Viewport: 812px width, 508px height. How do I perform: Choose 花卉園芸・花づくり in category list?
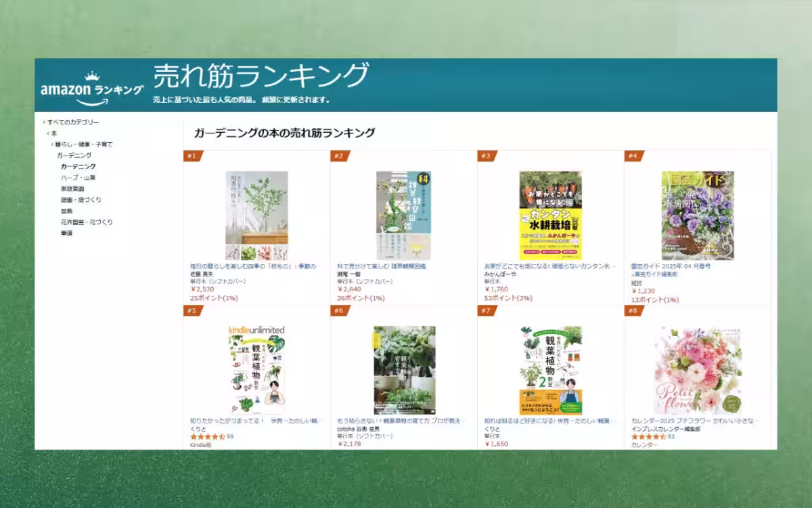click(87, 222)
